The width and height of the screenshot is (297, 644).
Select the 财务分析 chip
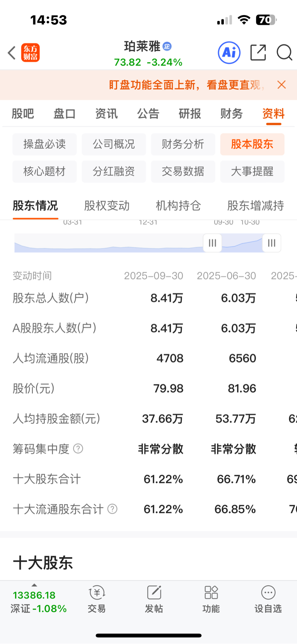tap(183, 144)
